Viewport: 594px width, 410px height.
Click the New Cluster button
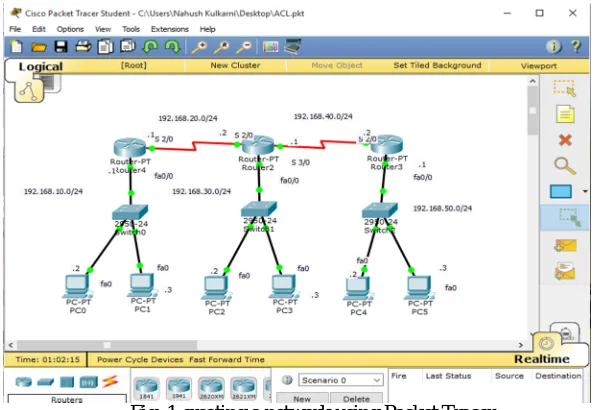tap(235, 65)
